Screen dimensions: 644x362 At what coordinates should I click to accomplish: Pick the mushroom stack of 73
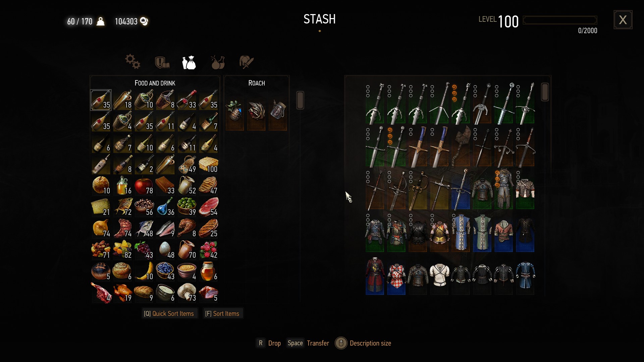click(x=187, y=293)
